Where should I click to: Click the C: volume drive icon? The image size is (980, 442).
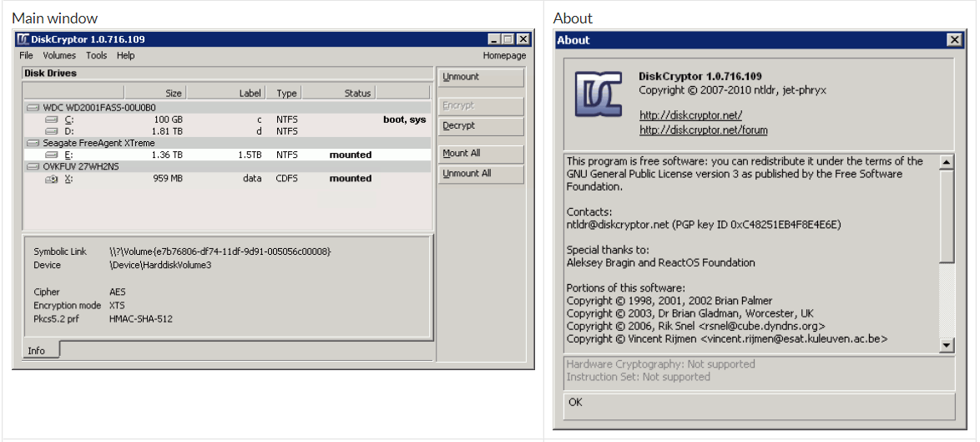[53, 119]
